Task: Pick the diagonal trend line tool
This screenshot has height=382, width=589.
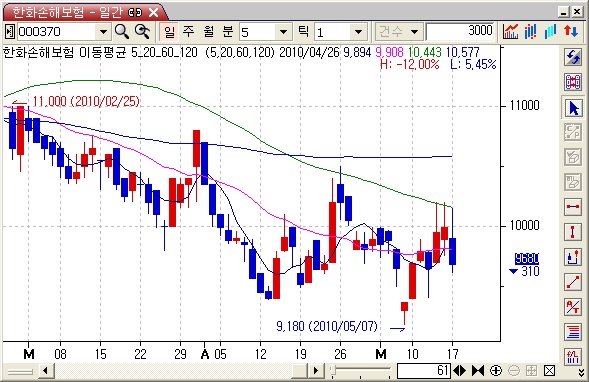Action: point(573,282)
